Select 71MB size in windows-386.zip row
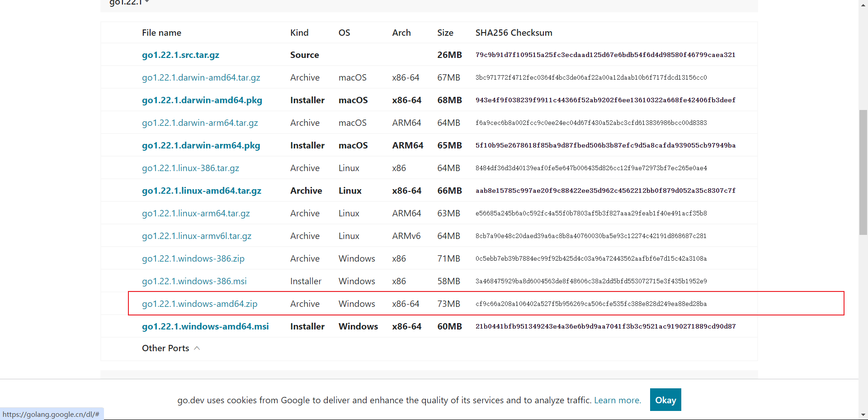The width and height of the screenshot is (868, 420). pyautogui.click(x=448, y=258)
